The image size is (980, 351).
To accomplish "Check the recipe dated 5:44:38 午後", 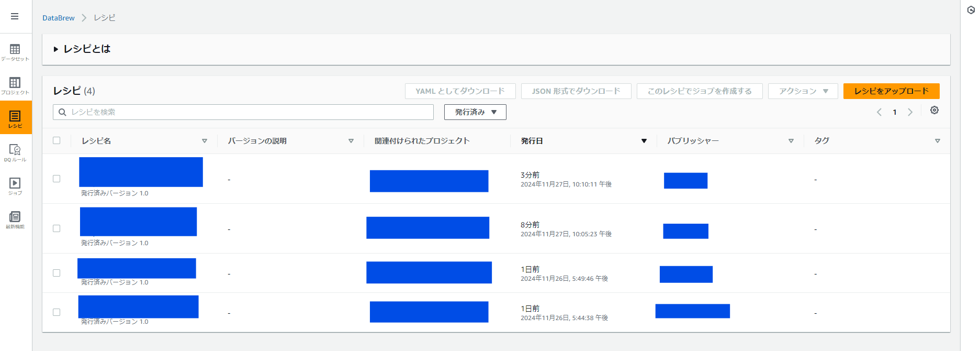I will coord(57,312).
